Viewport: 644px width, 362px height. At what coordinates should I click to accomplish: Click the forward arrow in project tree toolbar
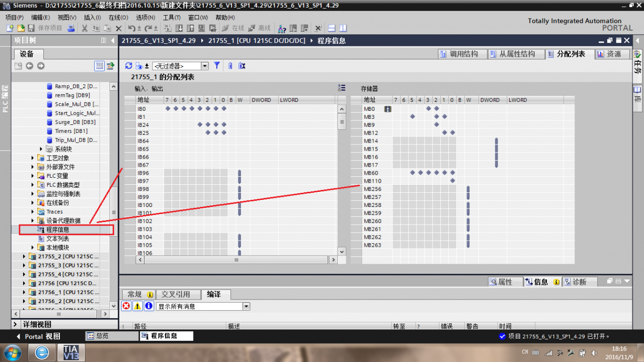pos(41,66)
